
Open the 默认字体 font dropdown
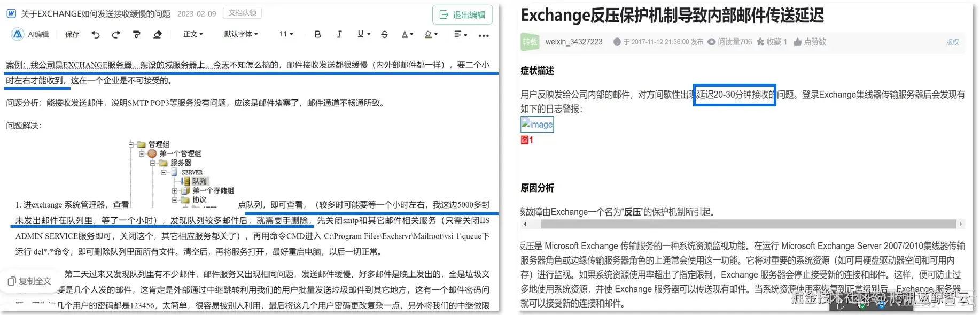(241, 34)
